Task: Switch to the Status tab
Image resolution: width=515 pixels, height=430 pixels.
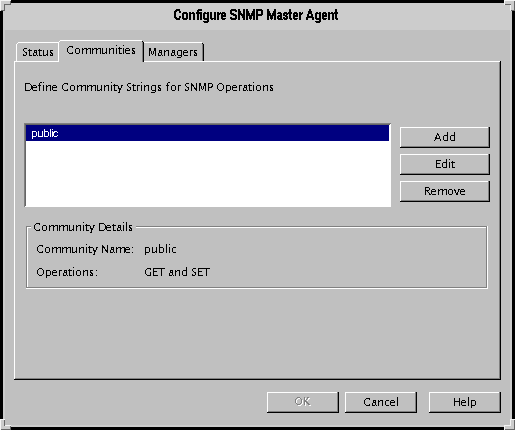Action: tap(37, 52)
